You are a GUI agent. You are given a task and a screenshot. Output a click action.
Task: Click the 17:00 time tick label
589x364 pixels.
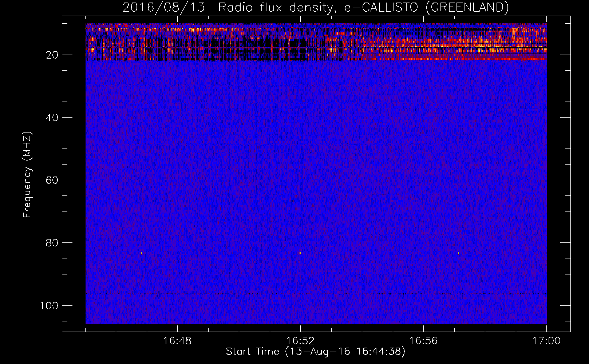click(546, 341)
